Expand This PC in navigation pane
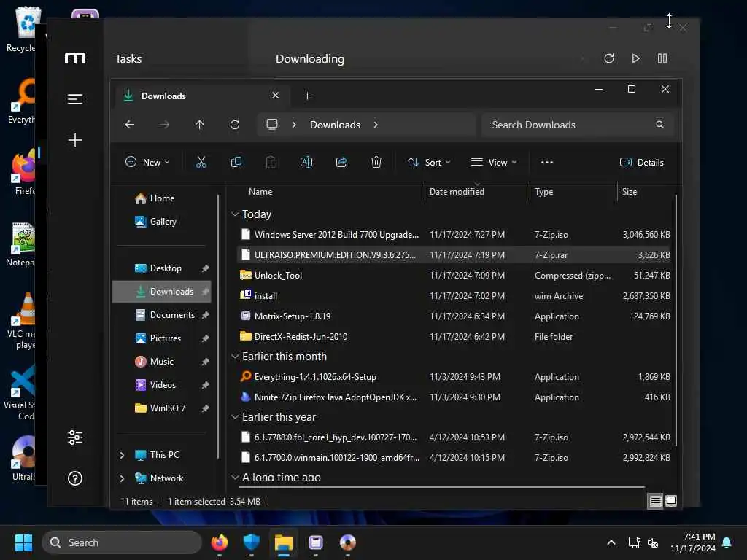 click(122, 455)
